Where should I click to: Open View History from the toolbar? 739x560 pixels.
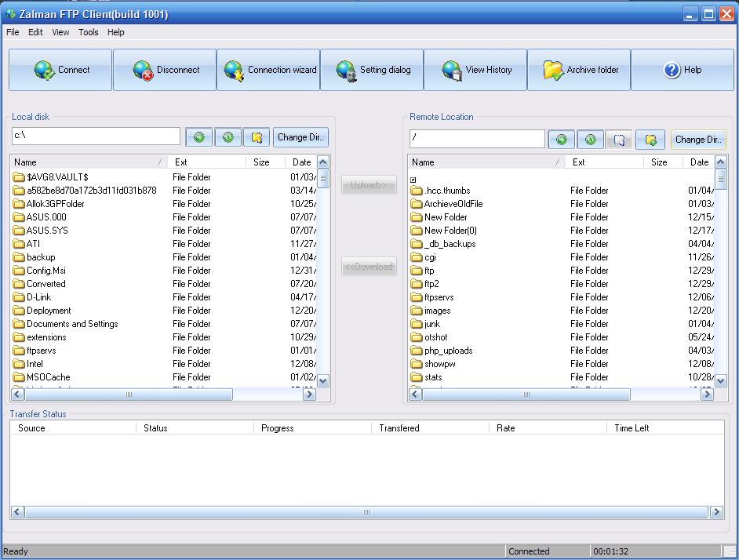(x=475, y=70)
